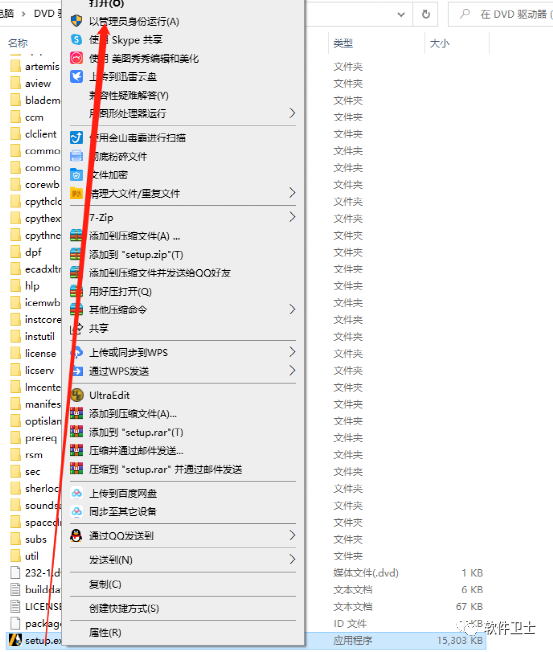Click the UltraEdit icon
Viewport: 553px width, 652px height.
coord(77,395)
